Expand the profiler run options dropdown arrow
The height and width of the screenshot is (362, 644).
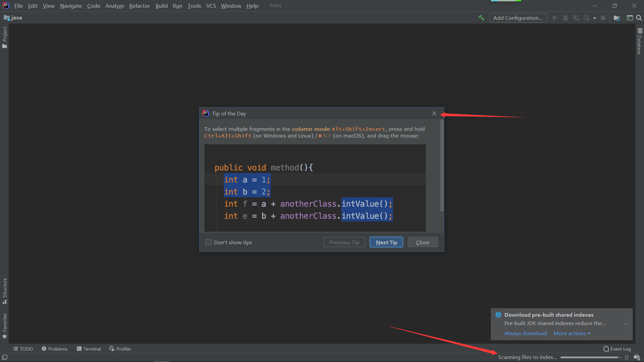tap(595, 18)
